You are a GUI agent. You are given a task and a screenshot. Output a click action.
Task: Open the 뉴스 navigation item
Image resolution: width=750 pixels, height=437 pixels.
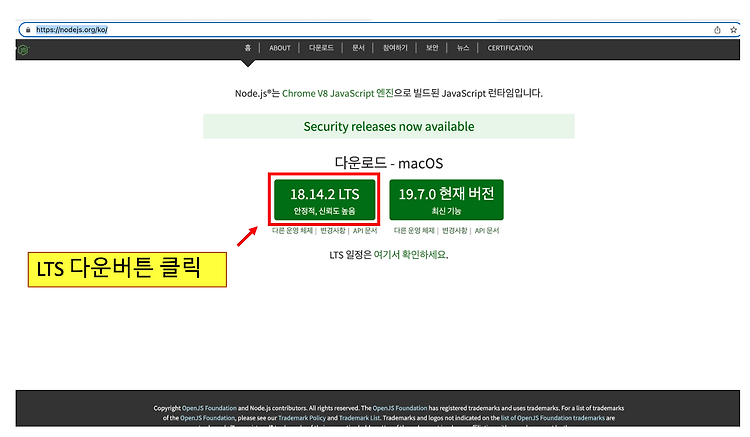pyautogui.click(x=463, y=48)
